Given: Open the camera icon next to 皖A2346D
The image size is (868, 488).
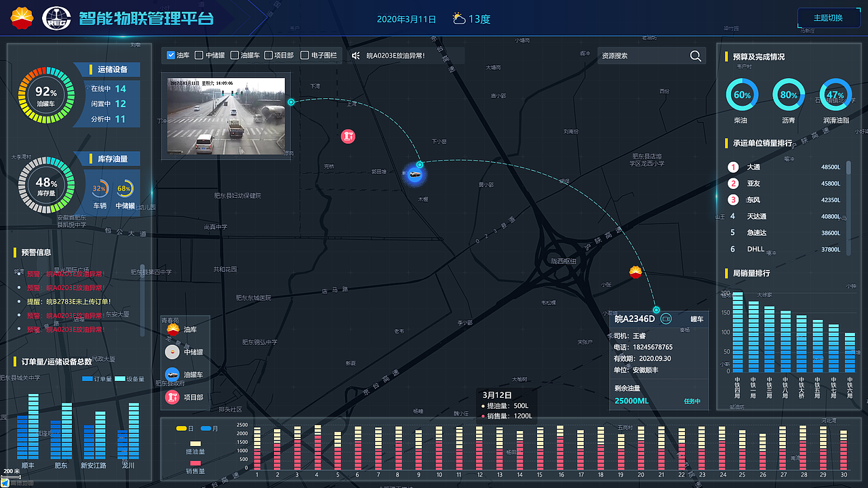Looking at the screenshot, I should coord(666,319).
